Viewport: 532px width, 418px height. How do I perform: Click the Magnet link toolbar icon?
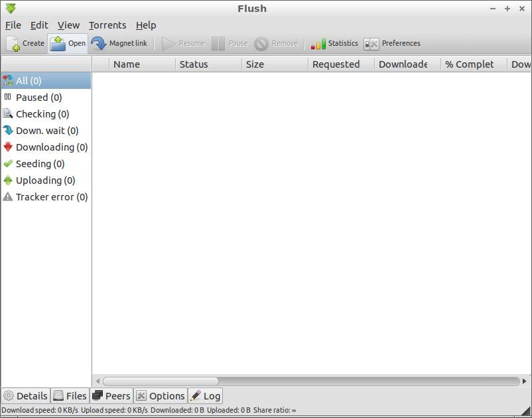pyautogui.click(x=99, y=43)
